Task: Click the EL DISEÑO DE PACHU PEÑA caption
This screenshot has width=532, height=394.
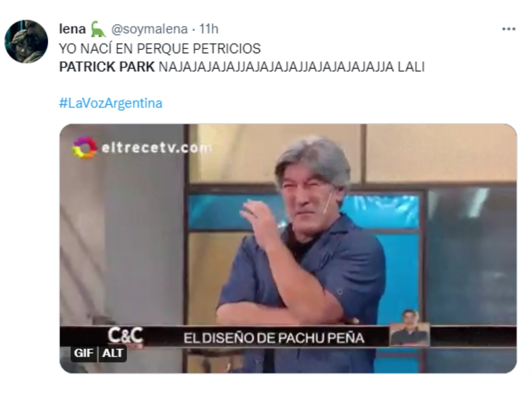Action: click(274, 338)
